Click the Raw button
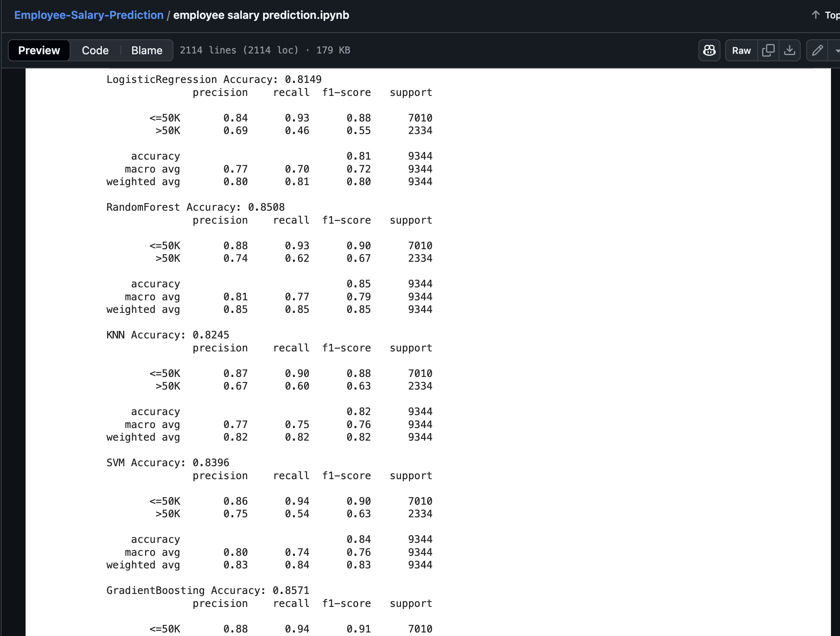 coord(741,50)
